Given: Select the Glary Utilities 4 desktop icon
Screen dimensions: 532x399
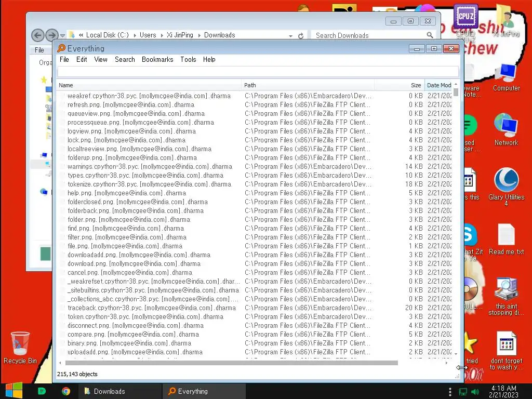Looking at the screenshot, I should (506, 186).
